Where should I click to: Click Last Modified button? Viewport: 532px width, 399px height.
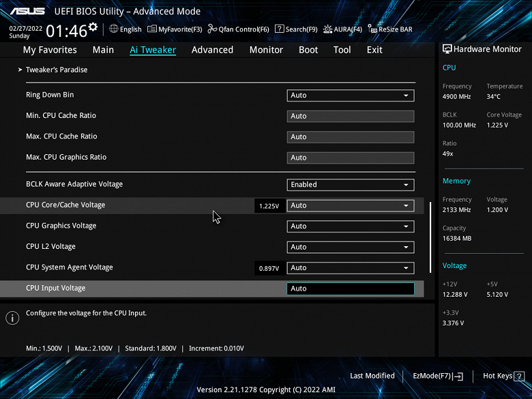point(372,376)
